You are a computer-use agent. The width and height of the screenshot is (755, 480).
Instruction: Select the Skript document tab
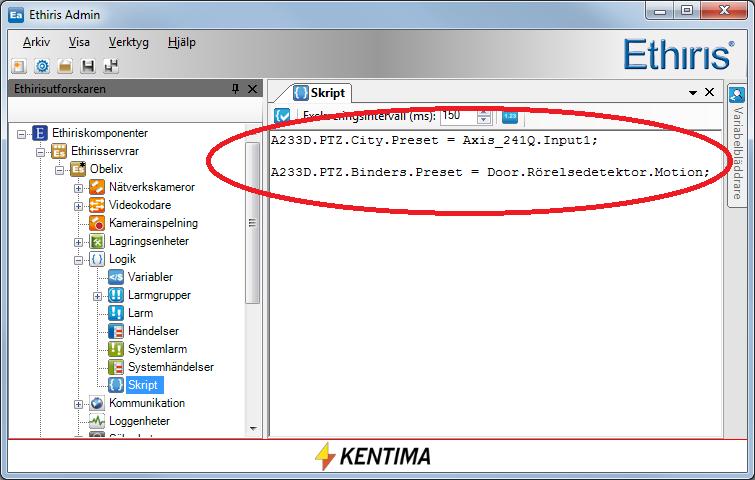320,92
